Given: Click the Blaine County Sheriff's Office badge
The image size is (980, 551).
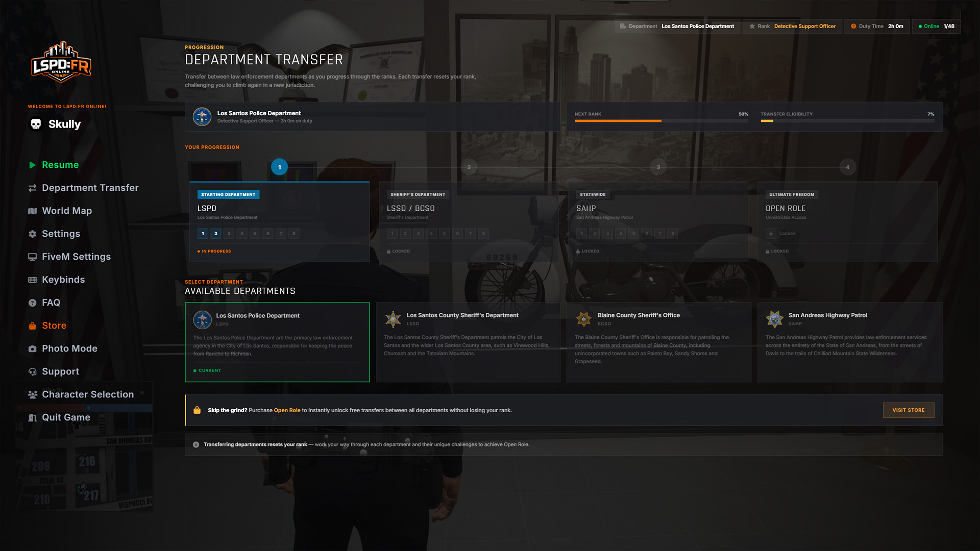Looking at the screenshot, I should pos(583,319).
